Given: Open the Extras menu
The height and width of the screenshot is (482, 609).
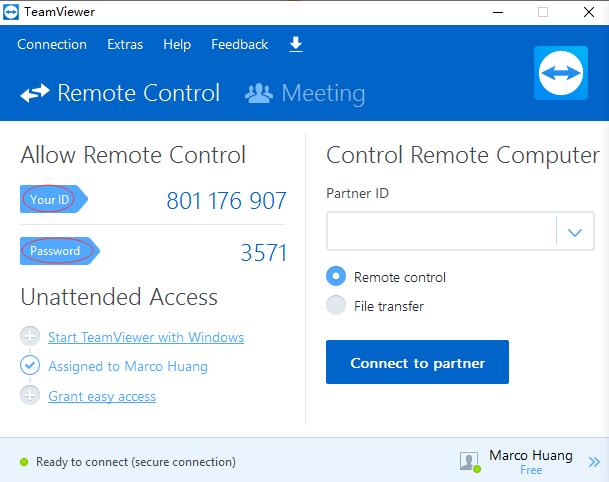Looking at the screenshot, I should pyautogui.click(x=125, y=44).
